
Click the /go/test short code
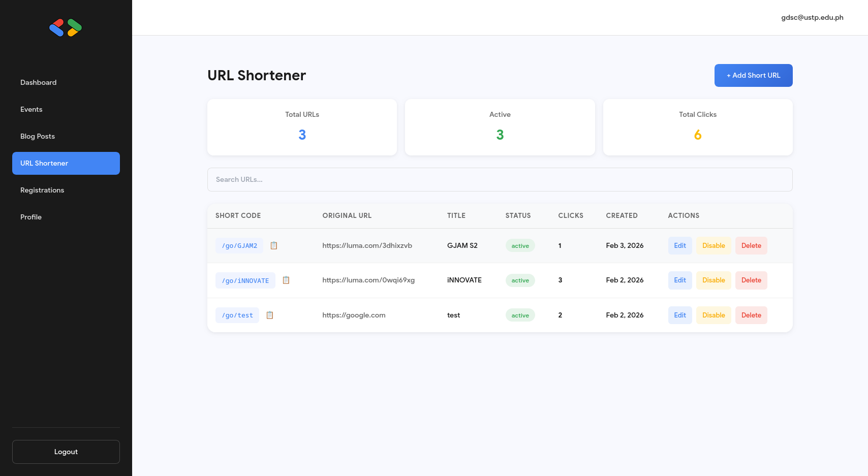point(237,315)
